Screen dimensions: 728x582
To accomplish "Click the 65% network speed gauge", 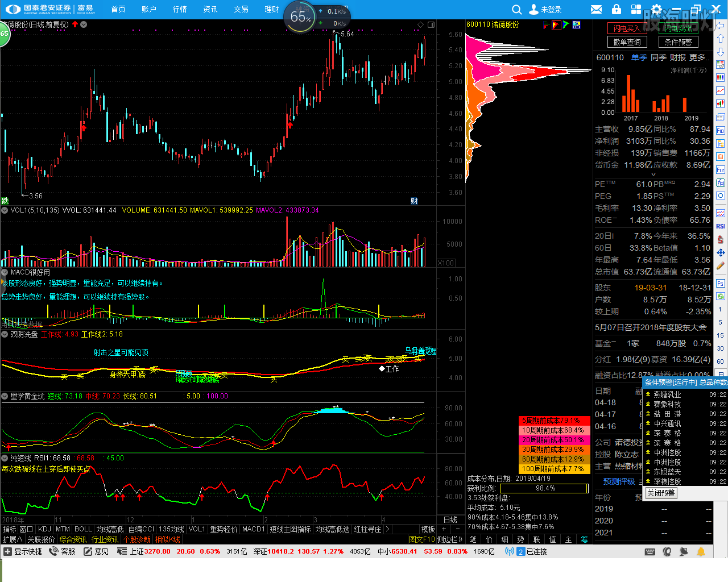I will pyautogui.click(x=301, y=16).
